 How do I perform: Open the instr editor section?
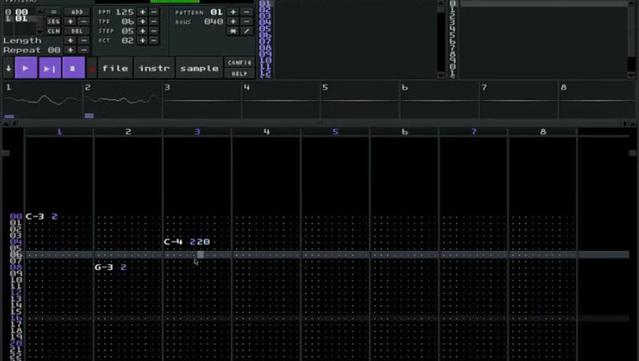154,68
